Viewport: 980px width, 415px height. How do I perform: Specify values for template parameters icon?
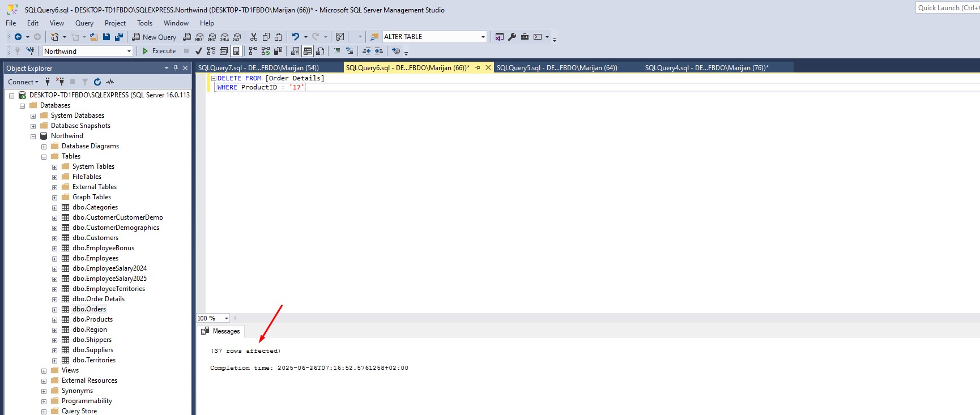click(396, 51)
